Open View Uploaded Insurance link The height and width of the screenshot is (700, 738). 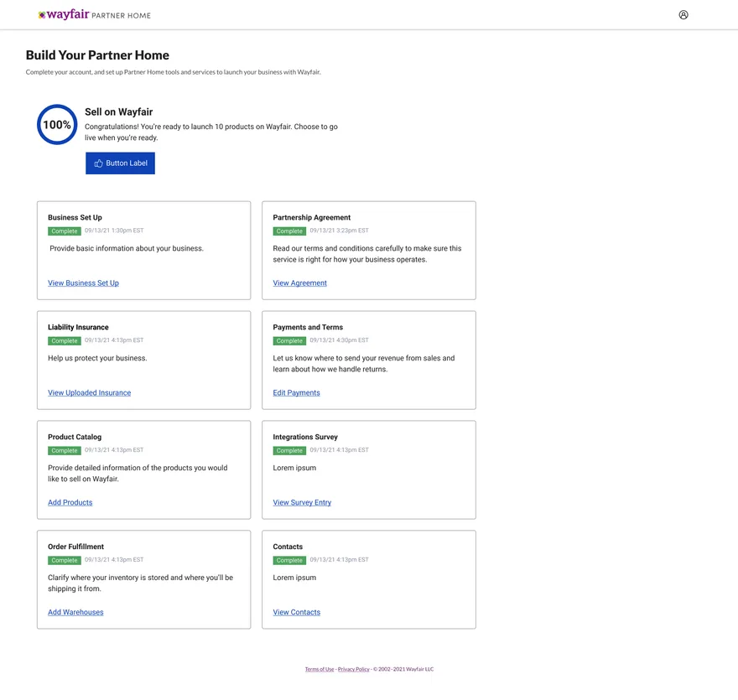point(90,392)
